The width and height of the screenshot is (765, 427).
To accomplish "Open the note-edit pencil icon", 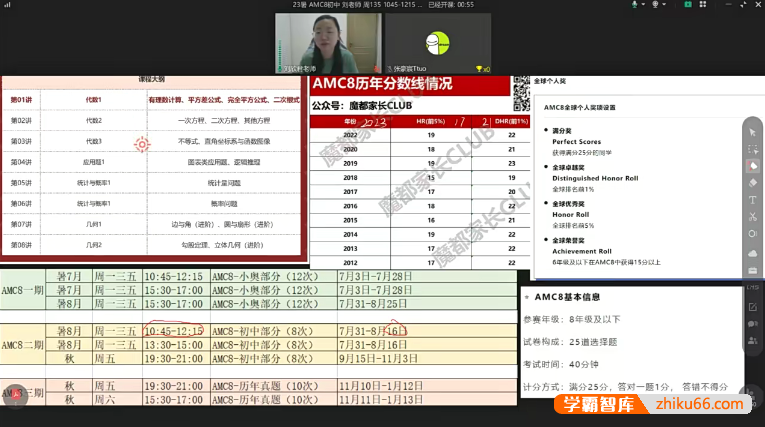I will (x=752, y=307).
